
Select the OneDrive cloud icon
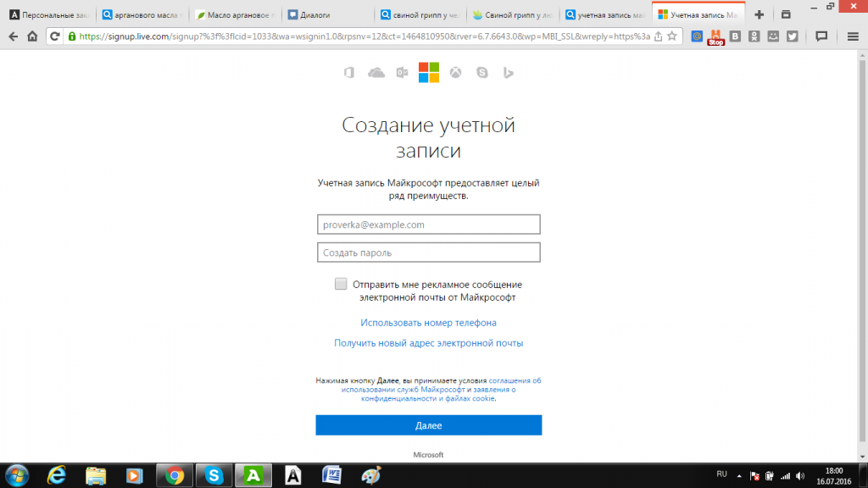pos(376,72)
